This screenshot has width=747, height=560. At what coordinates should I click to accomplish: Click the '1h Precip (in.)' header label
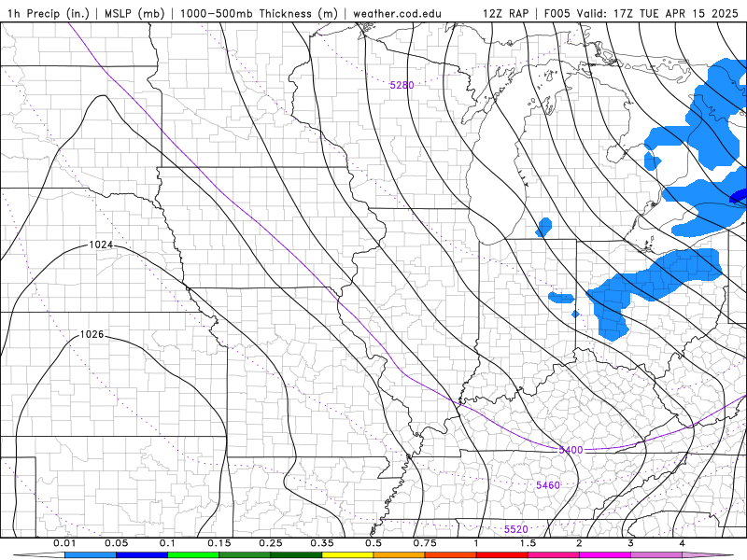(x=49, y=13)
